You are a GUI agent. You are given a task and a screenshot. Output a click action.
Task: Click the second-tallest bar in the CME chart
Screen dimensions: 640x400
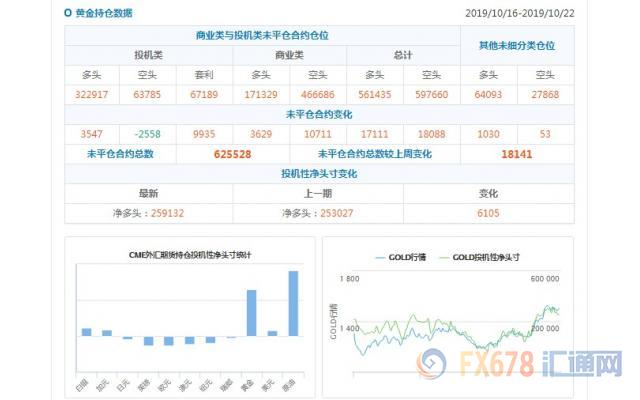(x=252, y=313)
